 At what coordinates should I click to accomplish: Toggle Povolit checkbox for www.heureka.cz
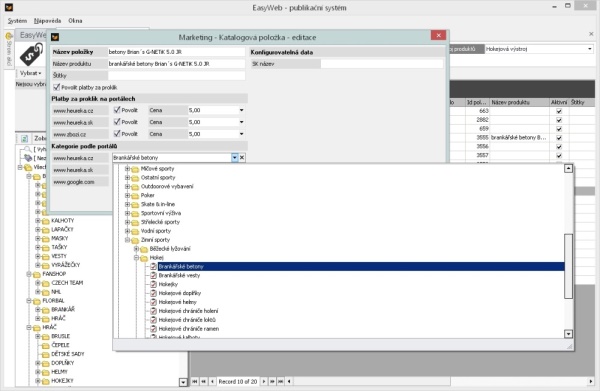pyautogui.click(x=117, y=110)
